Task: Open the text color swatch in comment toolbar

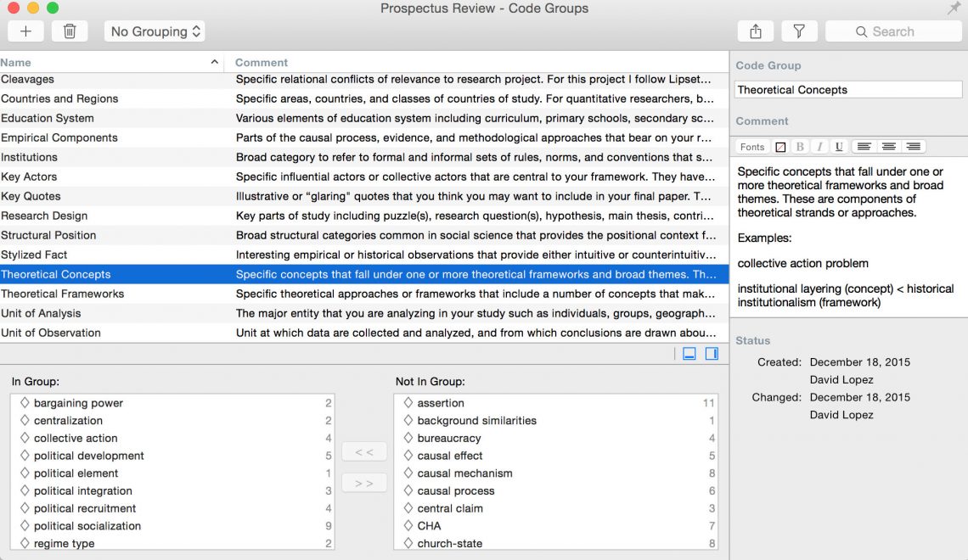Action: [x=780, y=147]
